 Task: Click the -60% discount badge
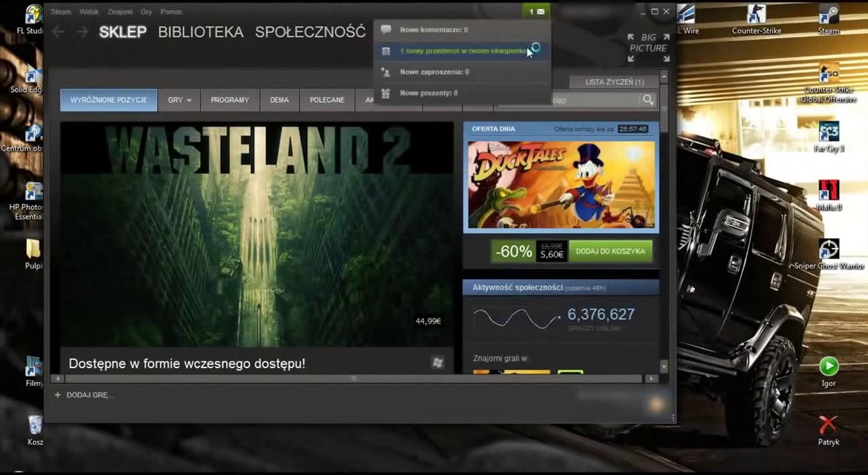pyautogui.click(x=514, y=251)
